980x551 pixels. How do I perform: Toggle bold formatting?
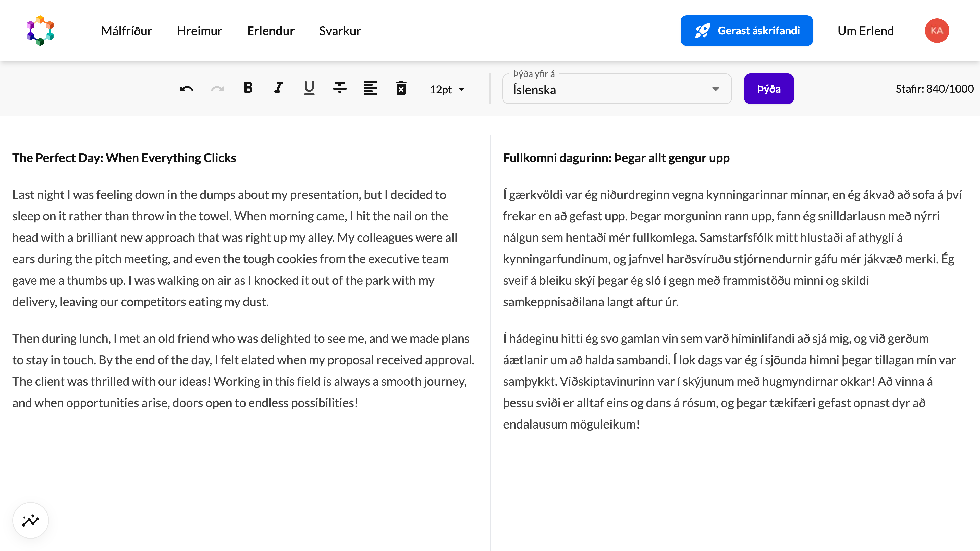248,88
